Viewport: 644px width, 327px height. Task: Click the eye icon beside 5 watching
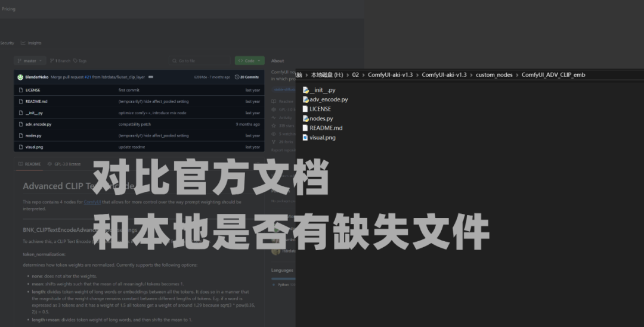pyautogui.click(x=274, y=134)
